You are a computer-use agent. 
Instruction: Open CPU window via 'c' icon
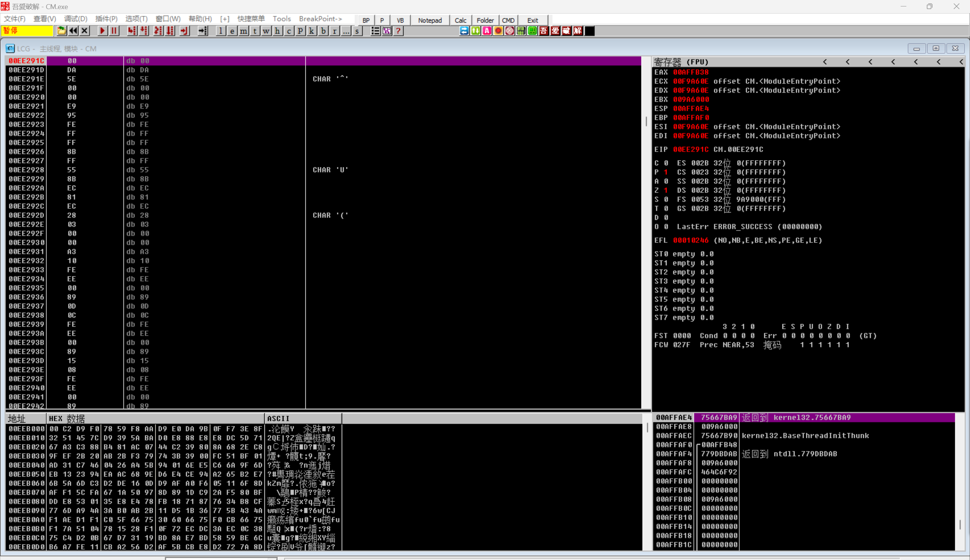[x=289, y=31]
